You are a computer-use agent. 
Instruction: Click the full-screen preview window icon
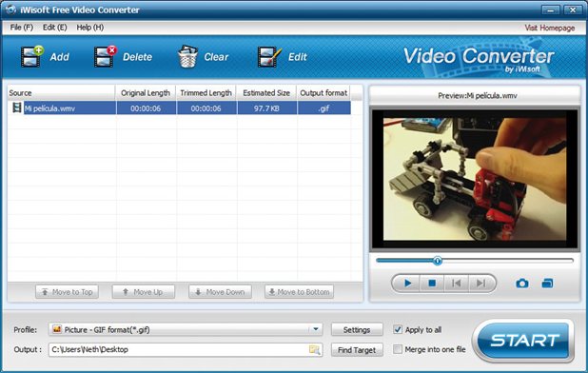(x=547, y=283)
